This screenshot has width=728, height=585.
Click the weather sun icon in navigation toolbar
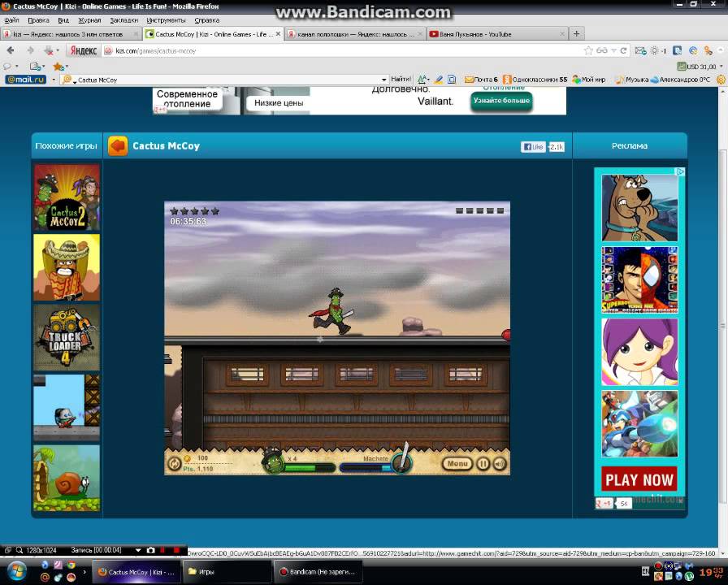pos(655,50)
